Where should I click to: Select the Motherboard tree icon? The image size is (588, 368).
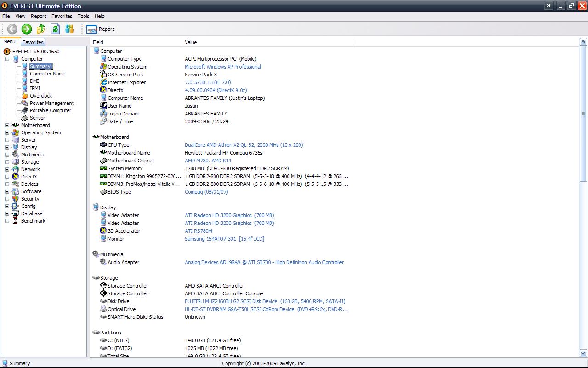[x=16, y=125]
